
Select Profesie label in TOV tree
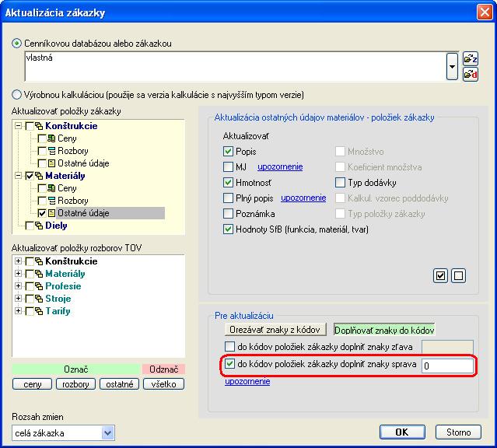point(63,286)
